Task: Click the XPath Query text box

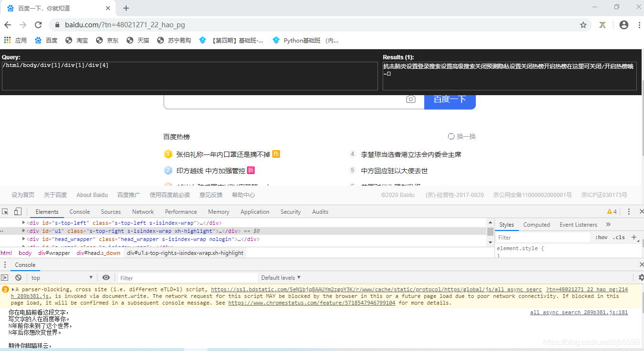Action: tap(190, 76)
